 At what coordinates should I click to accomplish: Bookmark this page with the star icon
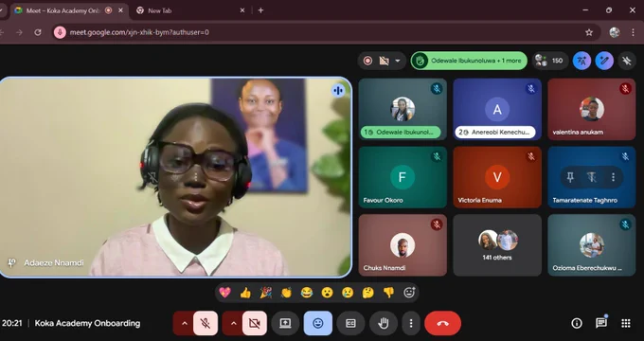pos(589,32)
